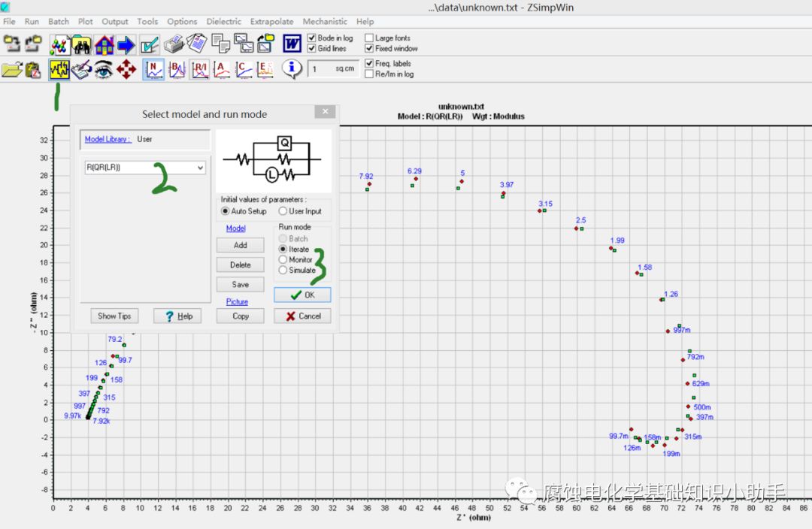Open the File menu
The height and width of the screenshot is (529, 812).
(x=9, y=22)
